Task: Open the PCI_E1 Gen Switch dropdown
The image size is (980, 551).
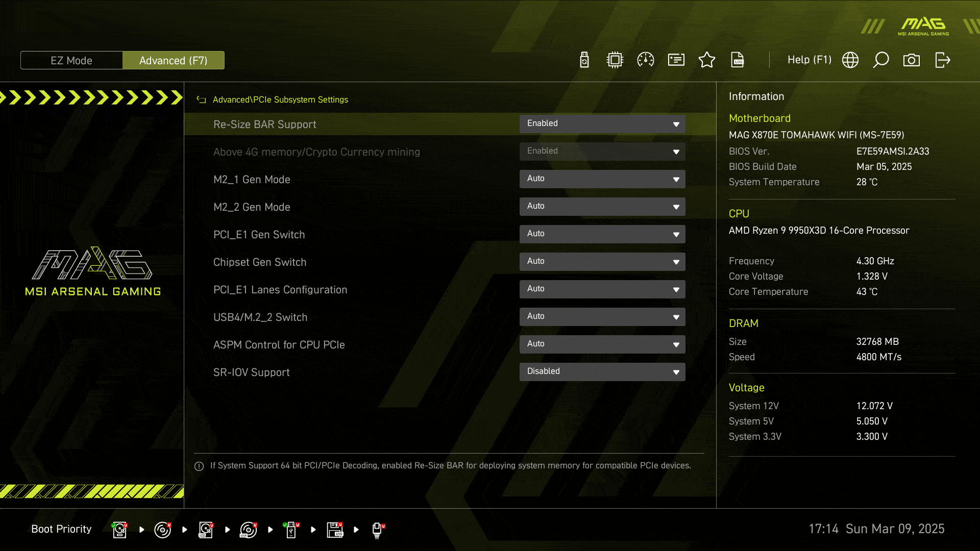Action: pyautogui.click(x=602, y=234)
